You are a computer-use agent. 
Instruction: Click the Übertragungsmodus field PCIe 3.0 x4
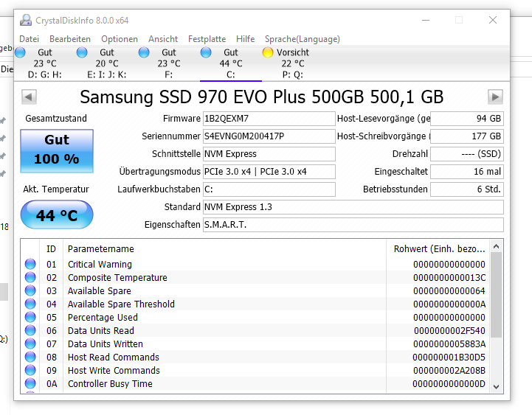tap(269, 172)
